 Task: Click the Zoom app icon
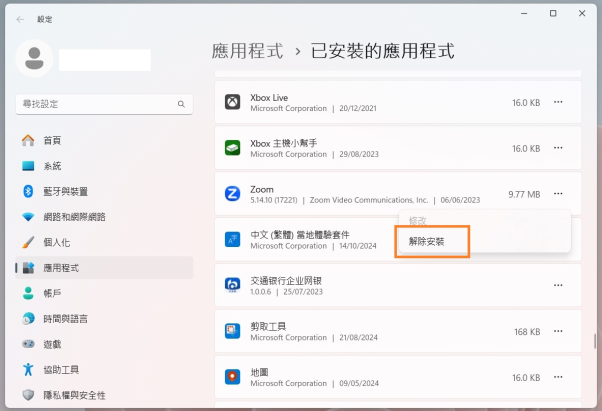coord(232,194)
